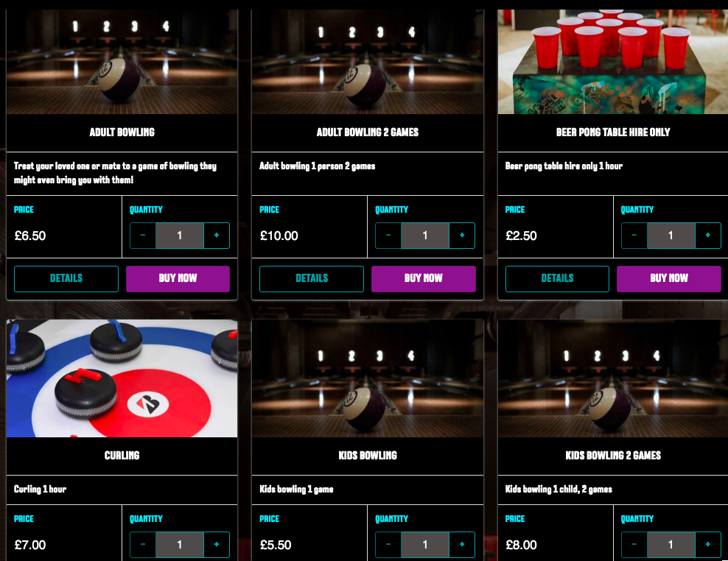The width and height of the screenshot is (728, 561).
Task: Open Details for Adult Bowling
Action: [66, 278]
